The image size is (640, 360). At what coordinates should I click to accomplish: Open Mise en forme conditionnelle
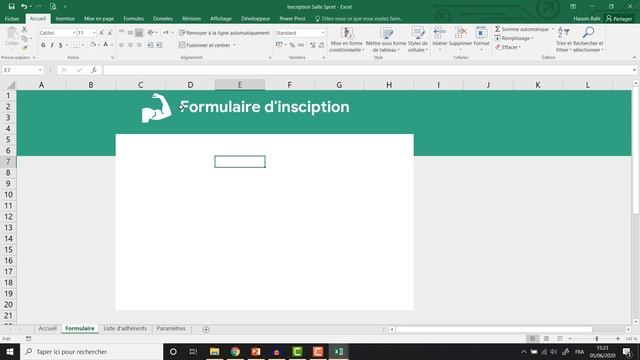347,40
